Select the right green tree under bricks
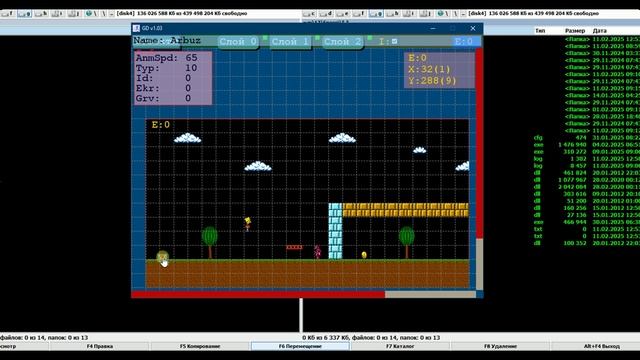 pyautogui.click(x=407, y=242)
